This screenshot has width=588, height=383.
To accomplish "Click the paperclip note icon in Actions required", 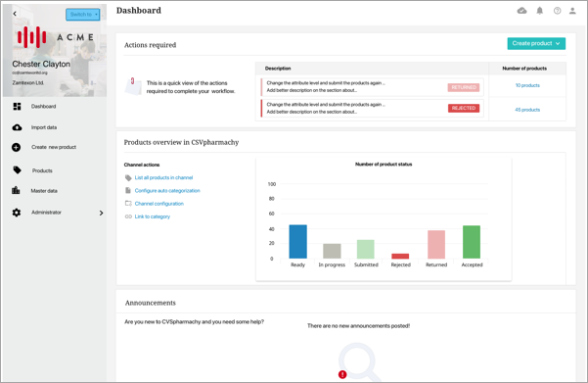I will [x=133, y=86].
